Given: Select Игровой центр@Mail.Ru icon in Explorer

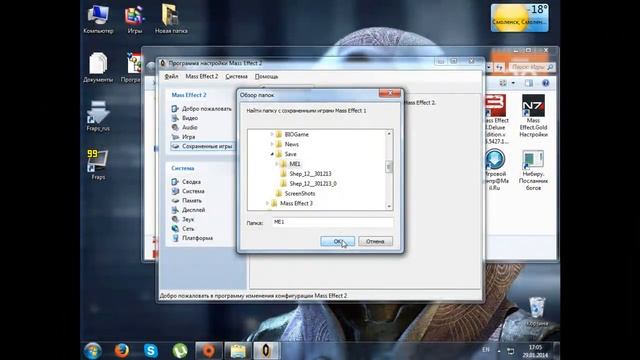Looking at the screenshot, I should (496, 170).
